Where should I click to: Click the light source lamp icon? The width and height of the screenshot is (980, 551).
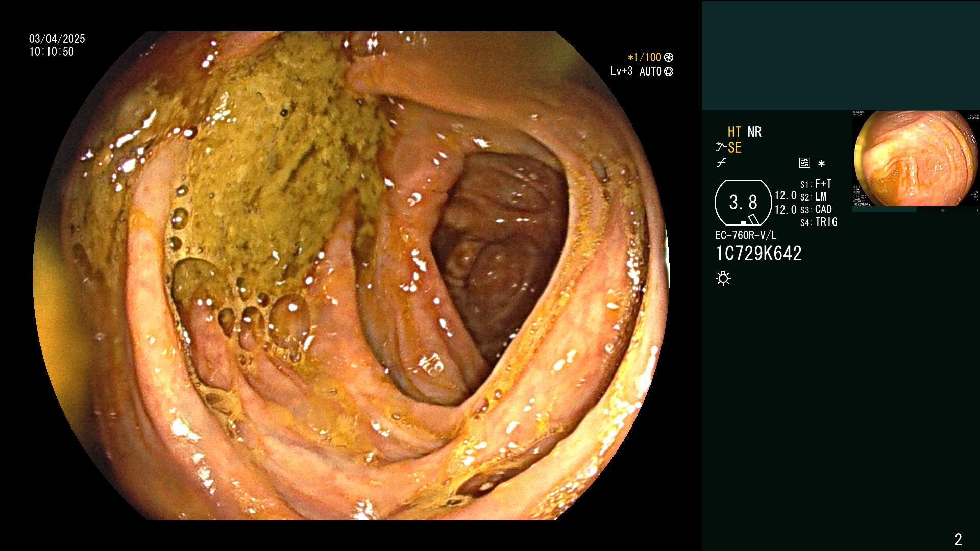coord(723,279)
